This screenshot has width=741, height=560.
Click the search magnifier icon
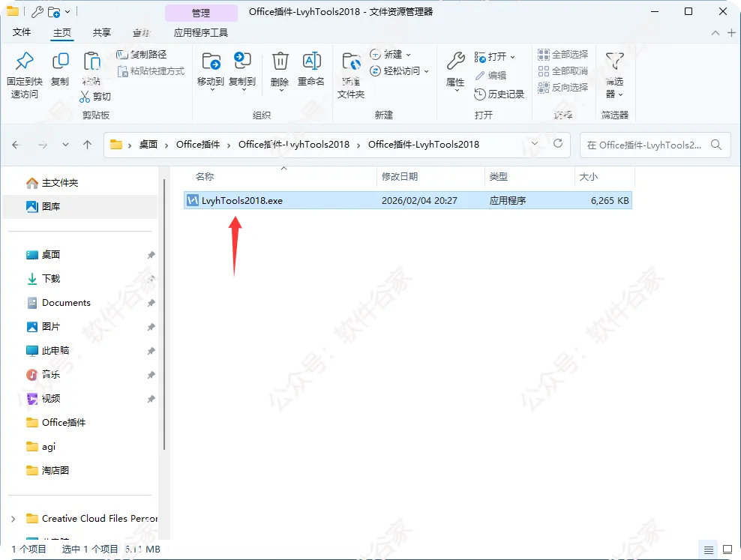pyautogui.click(x=716, y=145)
